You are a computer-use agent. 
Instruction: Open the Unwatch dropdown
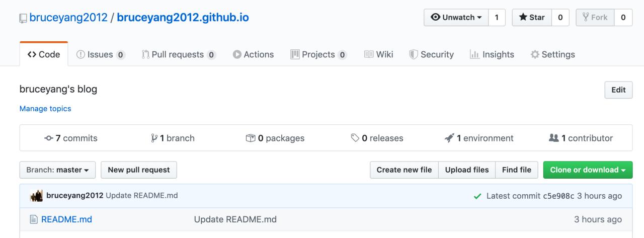(x=456, y=18)
